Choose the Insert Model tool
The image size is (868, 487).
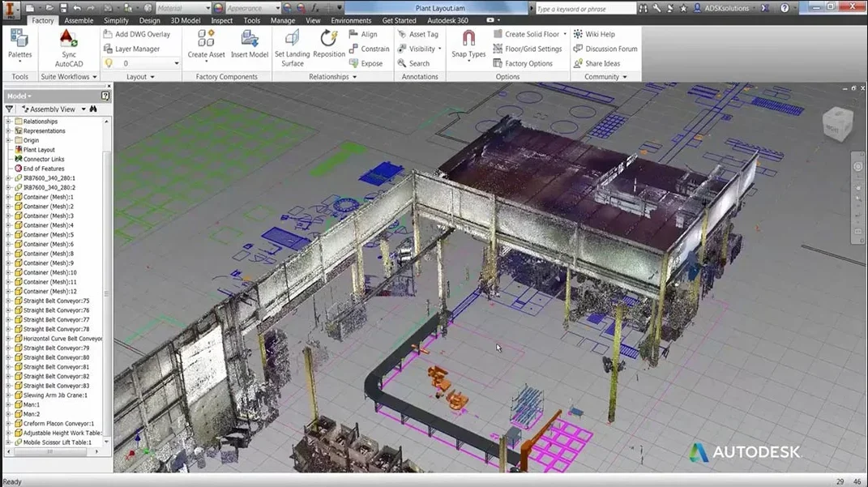pos(249,45)
